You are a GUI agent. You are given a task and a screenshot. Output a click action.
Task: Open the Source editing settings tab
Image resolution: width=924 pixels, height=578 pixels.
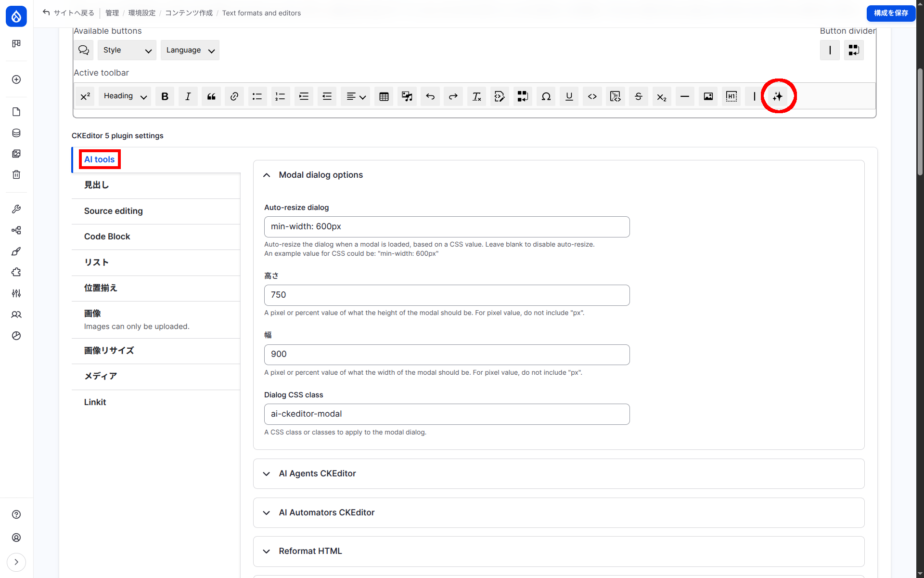point(113,211)
